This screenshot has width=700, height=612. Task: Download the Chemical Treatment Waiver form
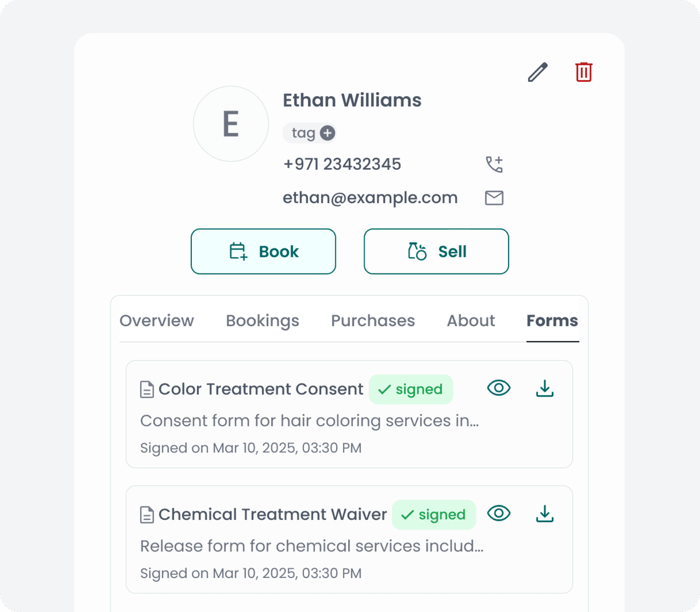point(544,514)
